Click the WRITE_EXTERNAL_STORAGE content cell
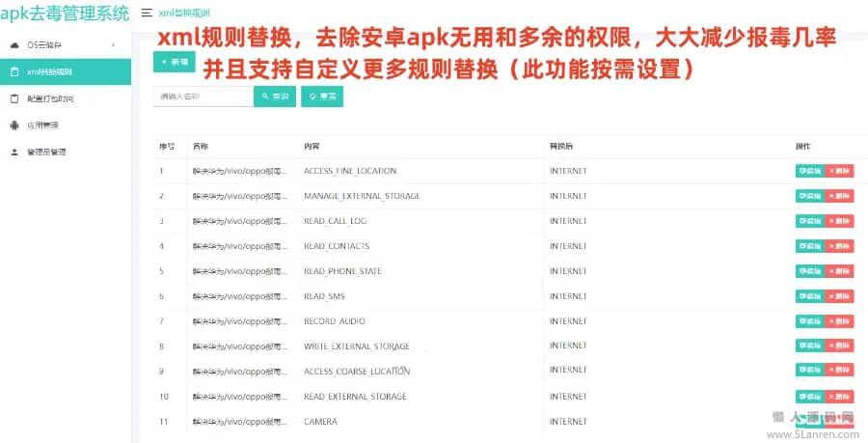The height and width of the screenshot is (443, 868). click(357, 346)
